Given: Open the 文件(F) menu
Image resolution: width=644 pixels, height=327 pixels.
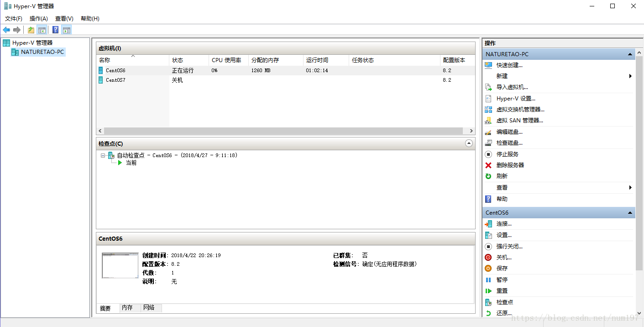Looking at the screenshot, I should 14,19.
